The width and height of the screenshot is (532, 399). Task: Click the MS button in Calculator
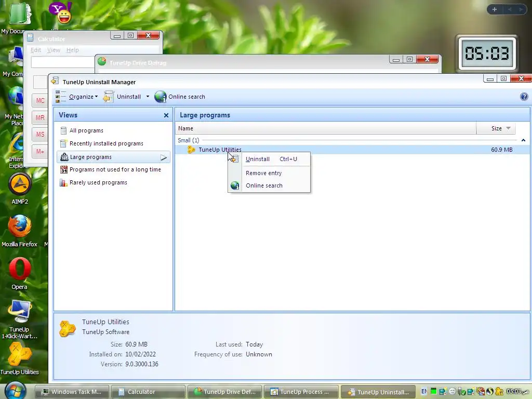[x=40, y=135]
